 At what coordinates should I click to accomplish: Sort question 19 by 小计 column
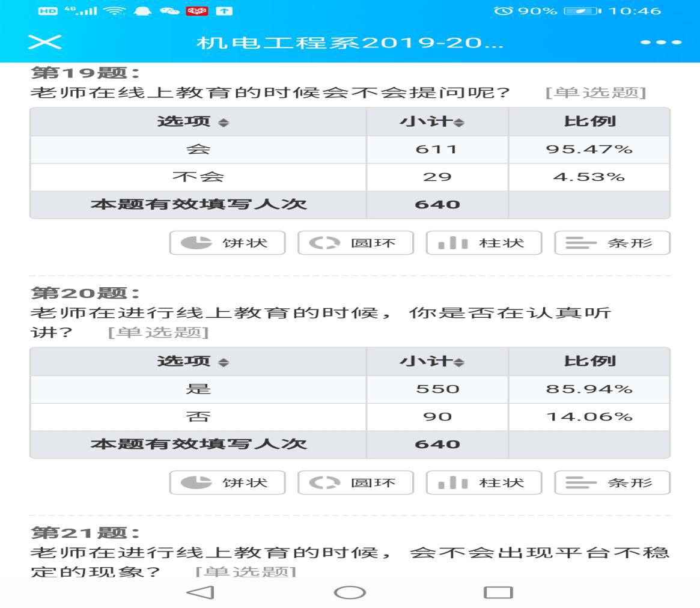tap(437, 122)
